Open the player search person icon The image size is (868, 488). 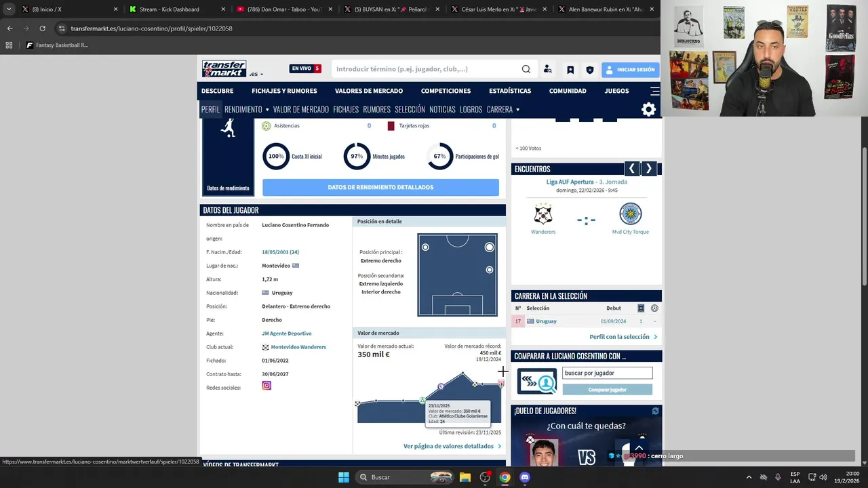click(548, 69)
